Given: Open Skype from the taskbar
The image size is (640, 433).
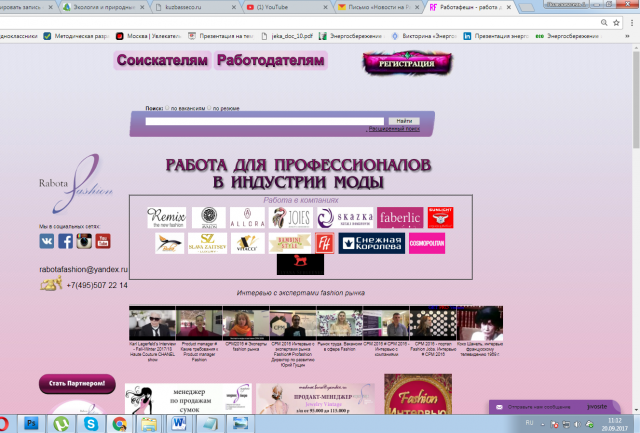Looking at the screenshot, I should (91, 424).
